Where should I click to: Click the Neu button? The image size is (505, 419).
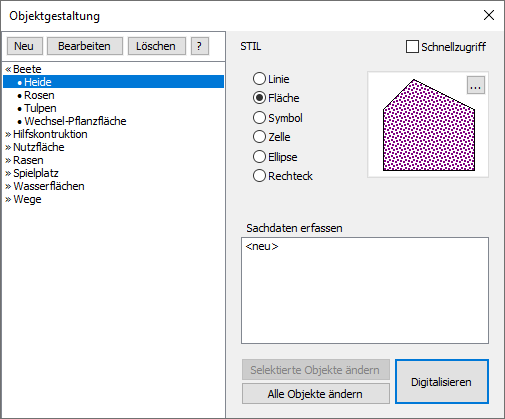[x=25, y=46]
